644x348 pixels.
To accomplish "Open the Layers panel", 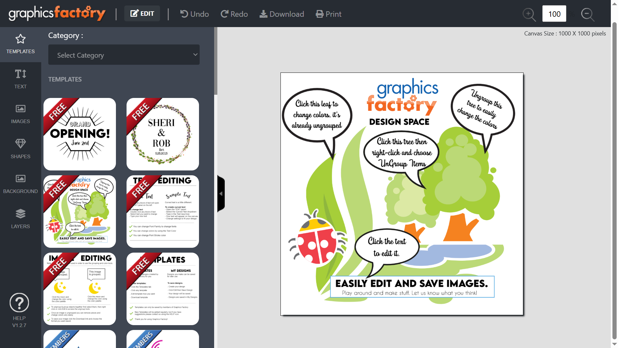I will pos(20,218).
